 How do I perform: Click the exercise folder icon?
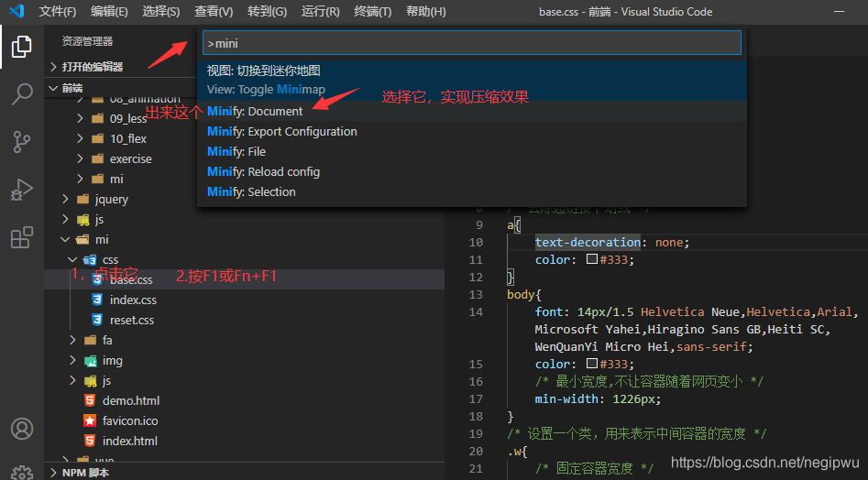(97, 158)
